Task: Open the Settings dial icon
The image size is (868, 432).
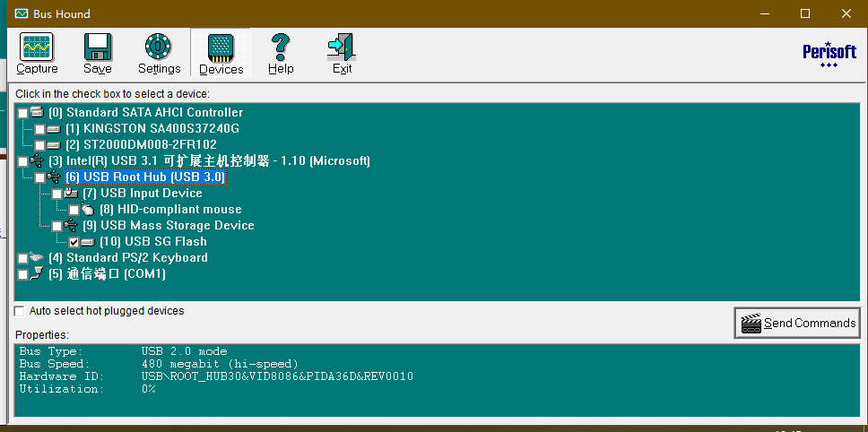Action: click(159, 47)
